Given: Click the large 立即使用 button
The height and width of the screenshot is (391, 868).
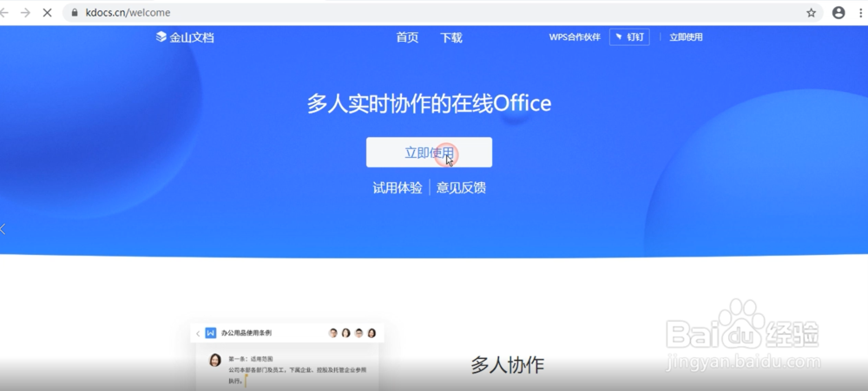Looking at the screenshot, I should tap(429, 152).
